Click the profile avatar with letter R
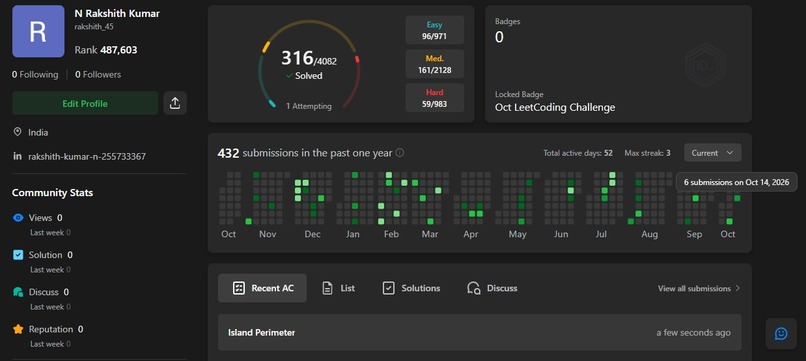This screenshot has height=361, width=806. click(x=39, y=31)
